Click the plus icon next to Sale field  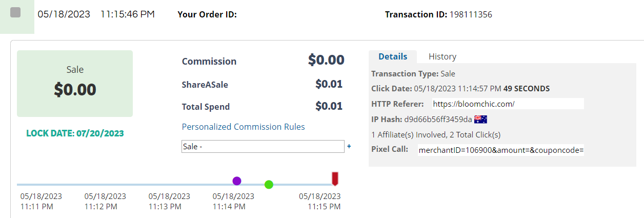pos(349,146)
